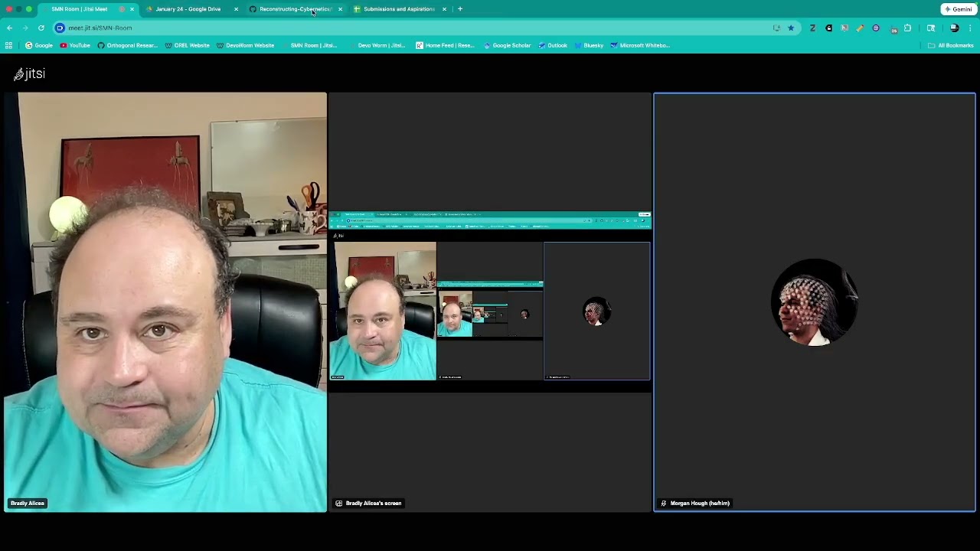
Task: Switch to the Submissions and Aspirations tab
Action: (x=399, y=9)
